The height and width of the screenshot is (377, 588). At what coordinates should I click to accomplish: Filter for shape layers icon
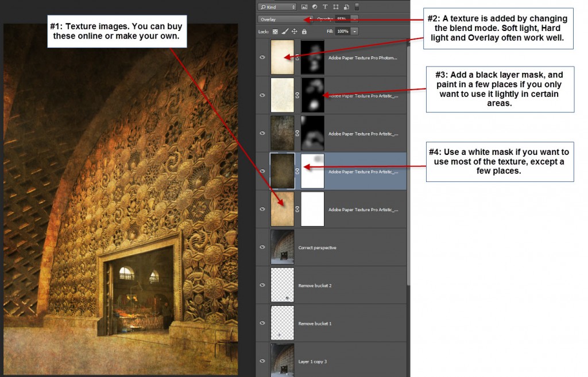point(335,7)
